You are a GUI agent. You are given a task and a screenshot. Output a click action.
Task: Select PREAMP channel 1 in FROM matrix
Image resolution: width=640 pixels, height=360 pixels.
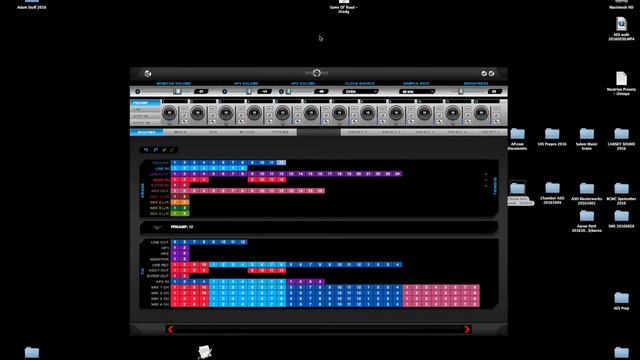(x=175, y=162)
